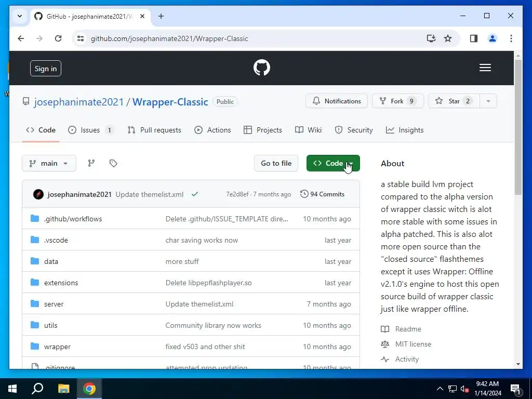Open a new browser tab
532x399 pixels.
(161, 16)
